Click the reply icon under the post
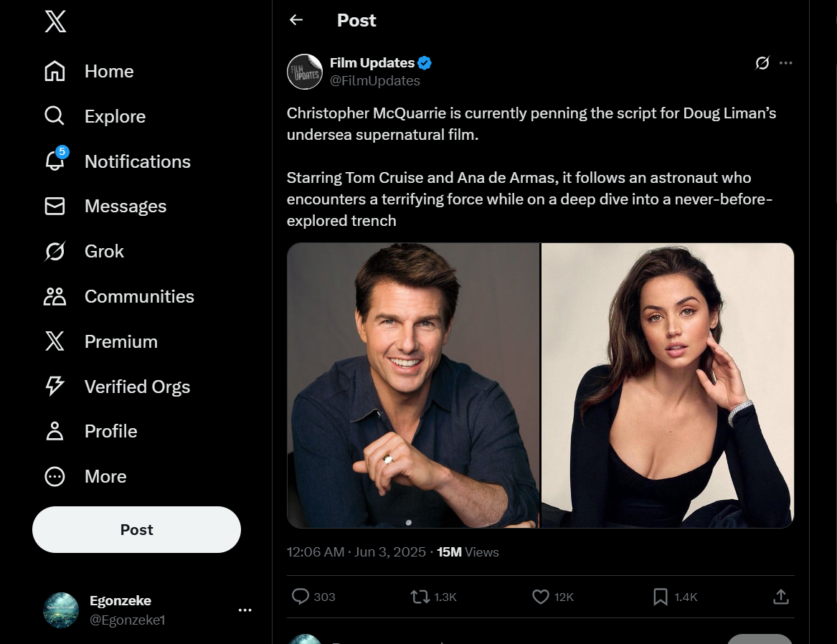The width and height of the screenshot is (837, 644). tap(301, 597)
